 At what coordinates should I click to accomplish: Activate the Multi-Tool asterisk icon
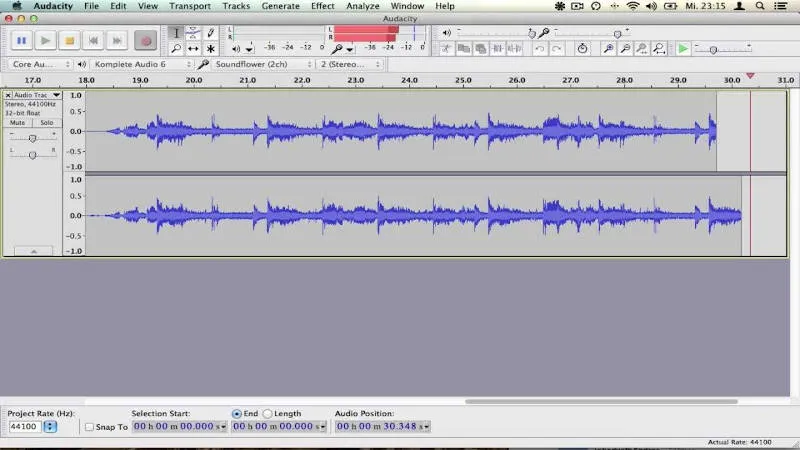tap(211, 48)
